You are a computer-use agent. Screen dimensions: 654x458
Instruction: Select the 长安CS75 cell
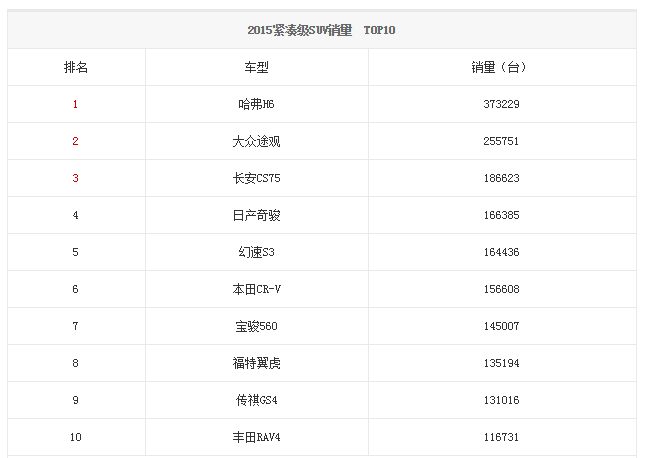click(256, 178)
